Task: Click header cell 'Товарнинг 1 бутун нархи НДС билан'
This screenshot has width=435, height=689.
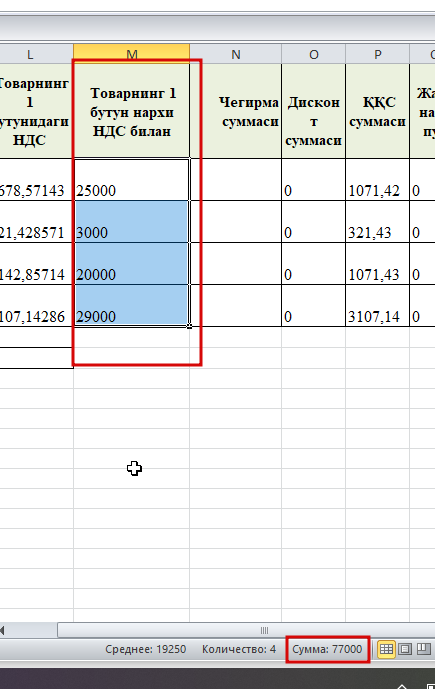Action: pos(131,112)
